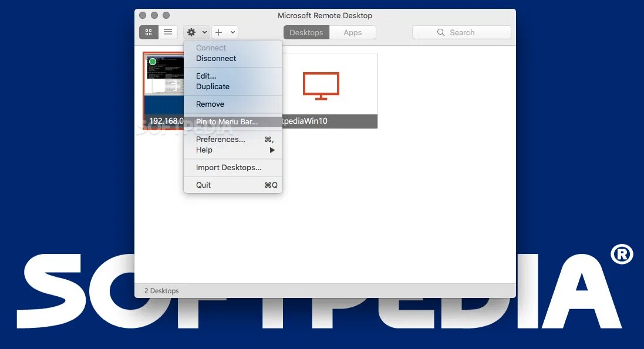Switch to the Desktops tab
The width and height of the screenshot is (644, 349).
coord(306,32)
